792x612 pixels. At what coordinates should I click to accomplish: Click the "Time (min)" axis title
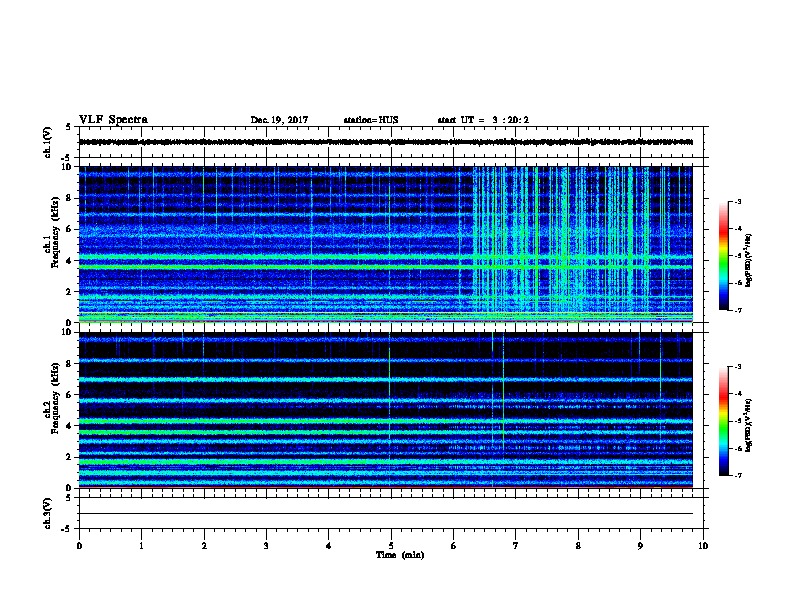coord(400,555)
